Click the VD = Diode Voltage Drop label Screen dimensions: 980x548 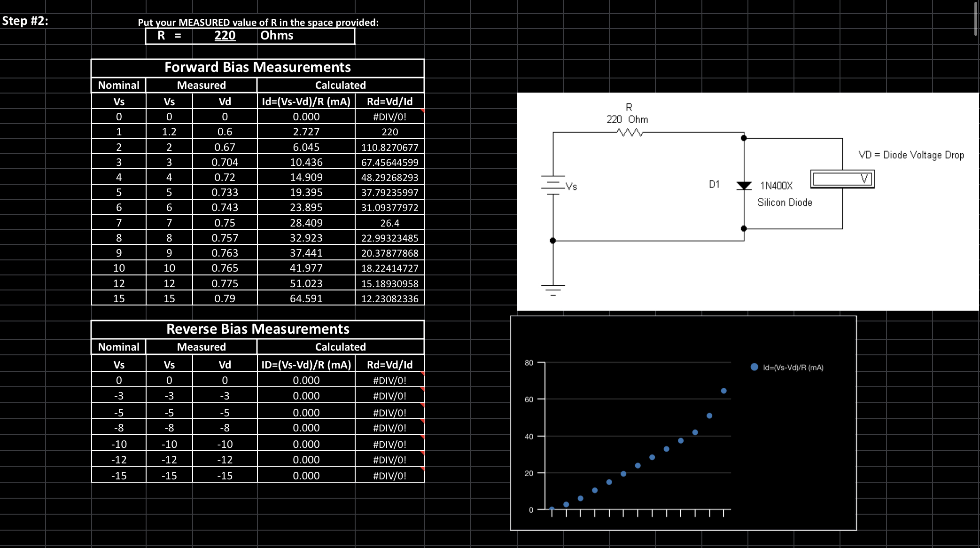coord(911,155)
